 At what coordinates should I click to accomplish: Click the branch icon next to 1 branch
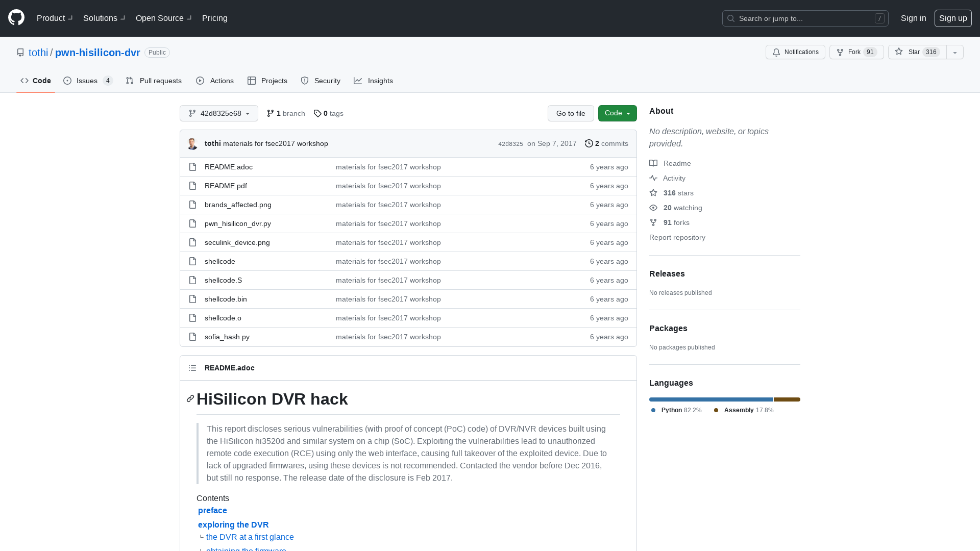[x=271, y=113]
